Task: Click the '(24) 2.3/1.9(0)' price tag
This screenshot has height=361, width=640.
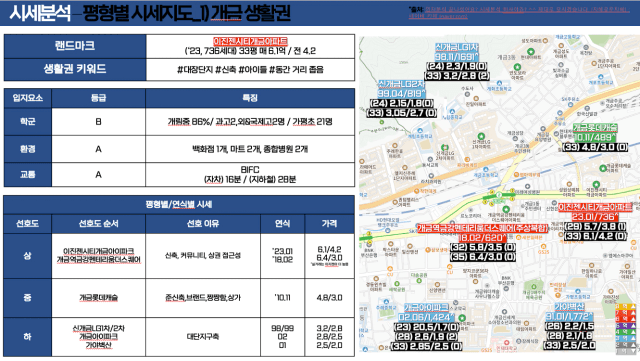Action: (457, 66)
